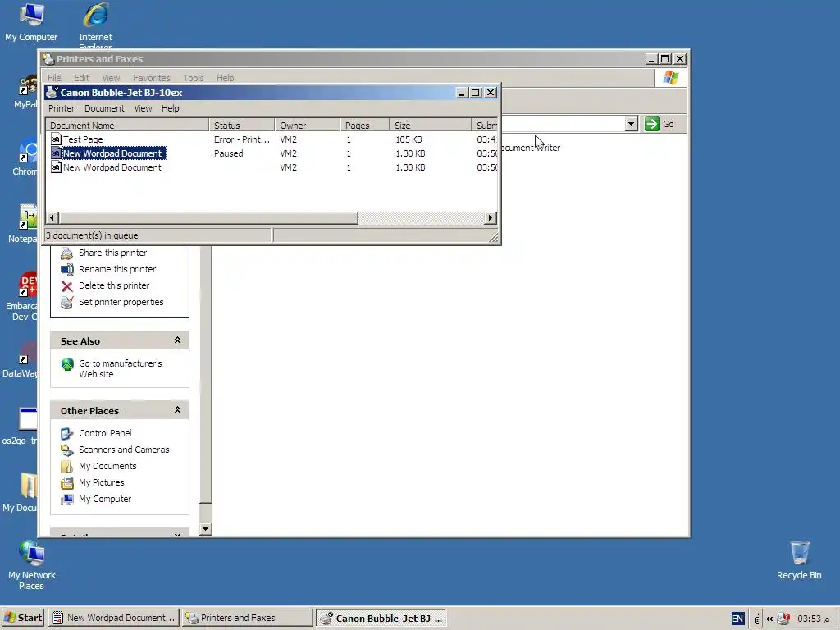Screen dimensions: 840x630
Task: Open Tools menu in Printers and Faxes
Action: (x=194, y=78)
